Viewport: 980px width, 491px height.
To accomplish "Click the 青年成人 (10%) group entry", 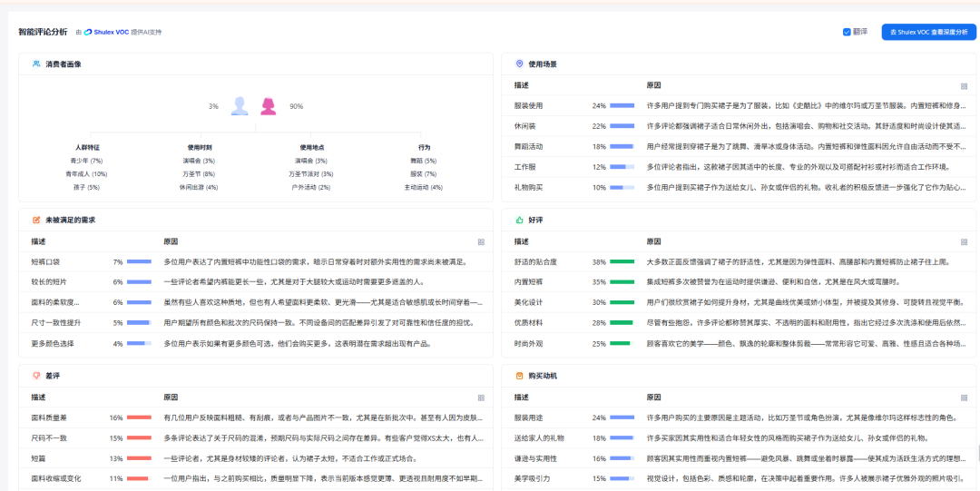I will 86,174.
